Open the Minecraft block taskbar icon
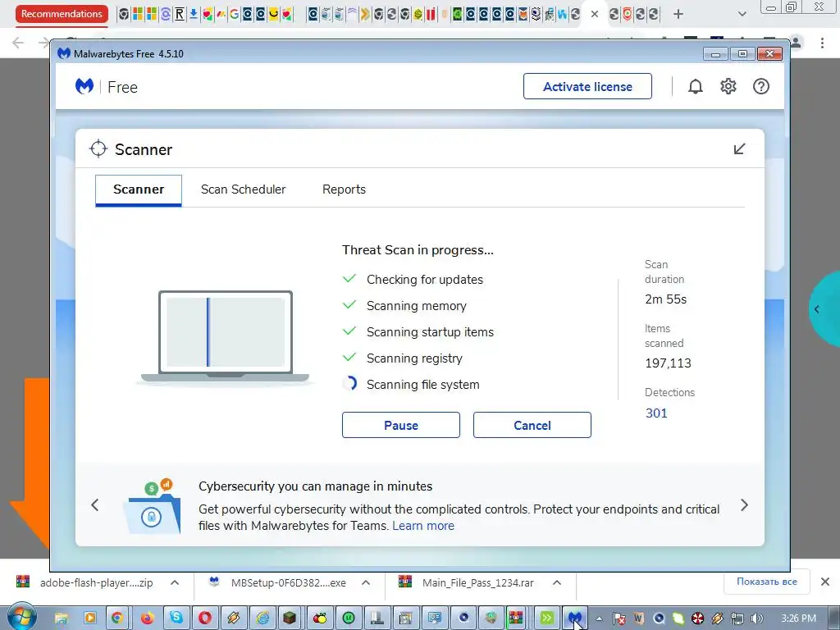840x630 pixels. 290,619
